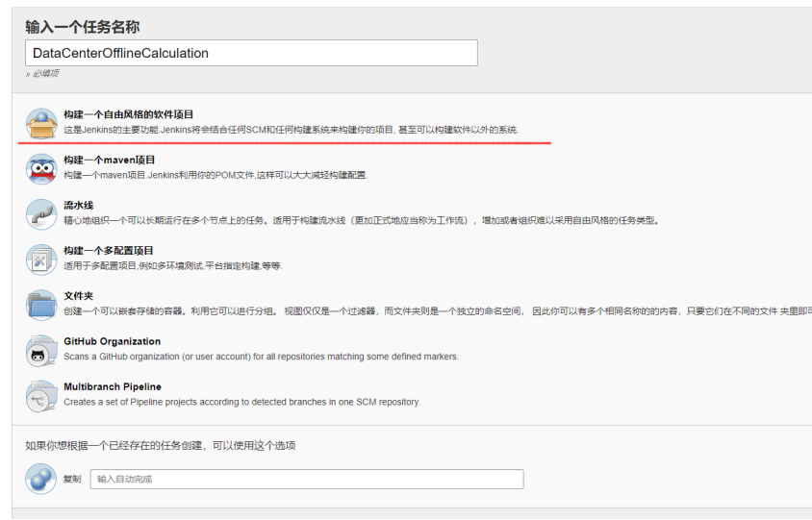Click the multi-configuration description text
Screen dimensions: 812x520
[x=173, y=266]
